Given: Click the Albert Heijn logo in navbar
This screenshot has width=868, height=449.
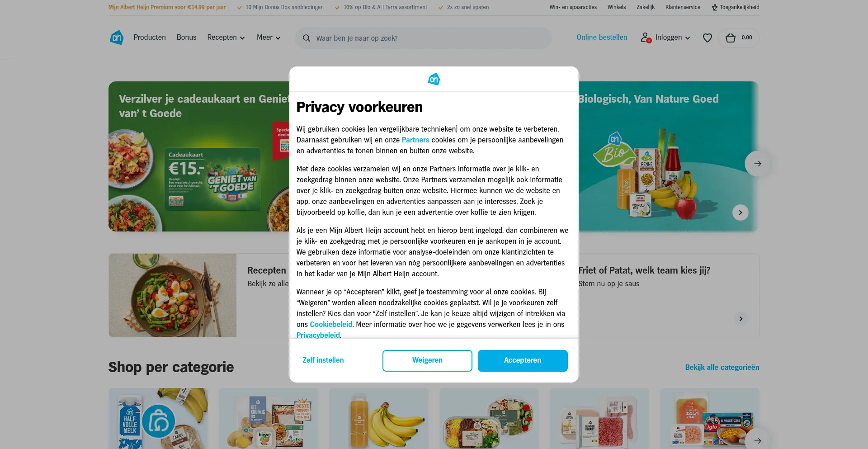Looking at the screenshot, I should (x=117, y=38).
